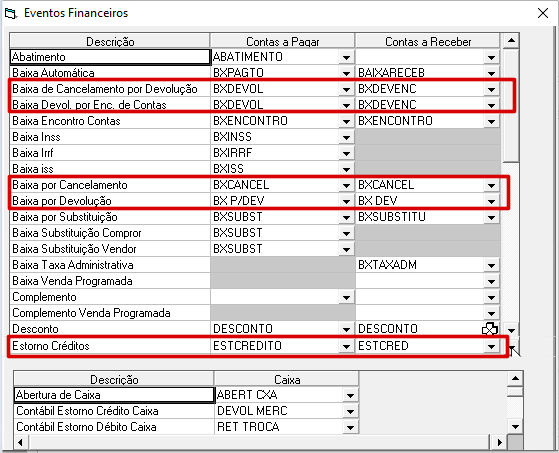This screenshot has width=559, height=453.
Task: Open the BXSUBSTITU dropdown arrow
Action: (x=491, y=217)
